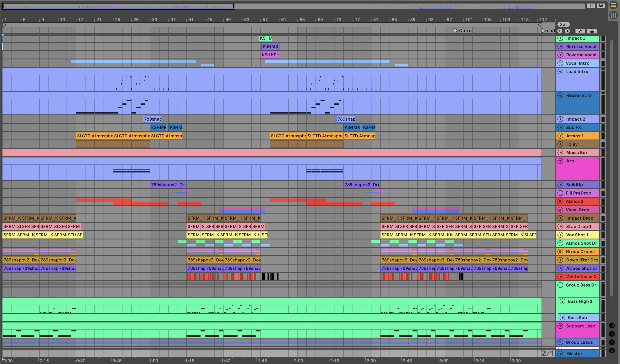The height and width of the screenshot is (364, 620).
Task: Jump to next locator arrow
Action: coord(567,31)
